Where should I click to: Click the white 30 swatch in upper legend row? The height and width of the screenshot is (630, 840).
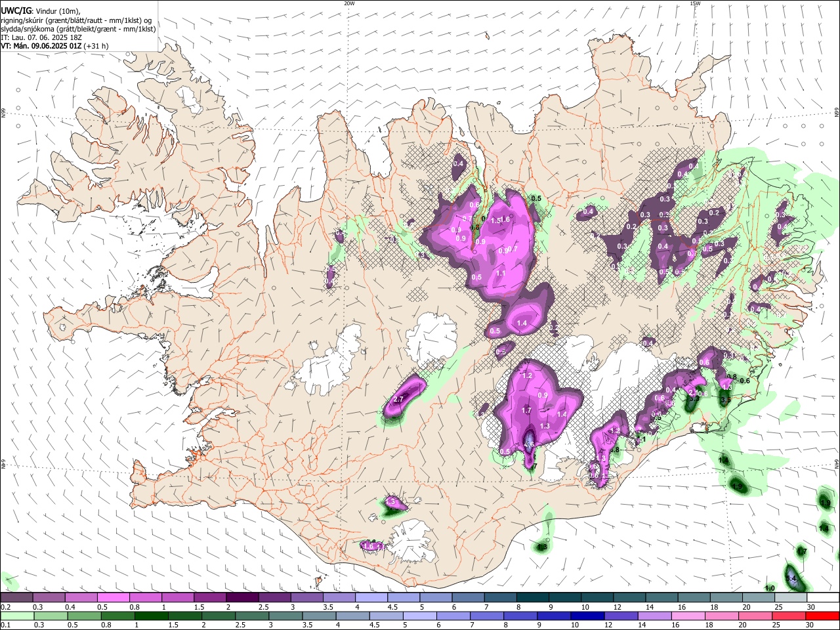[x=823, y=598]
